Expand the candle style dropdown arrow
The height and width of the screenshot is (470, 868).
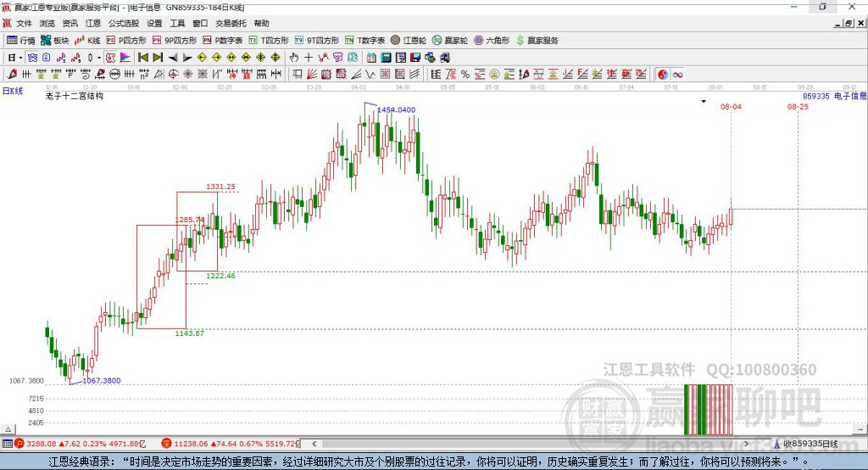[x=99, y=58]
